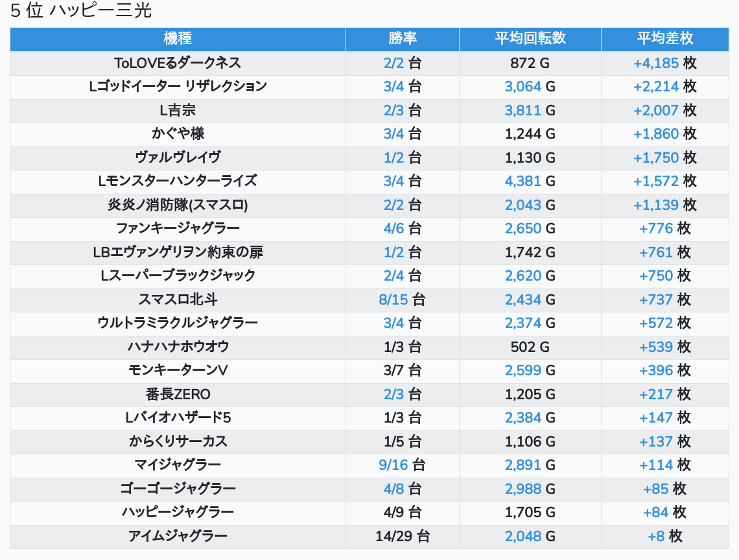
Task: Click the 4/6 台 win rate cell
Action: (x=403, y=229)
